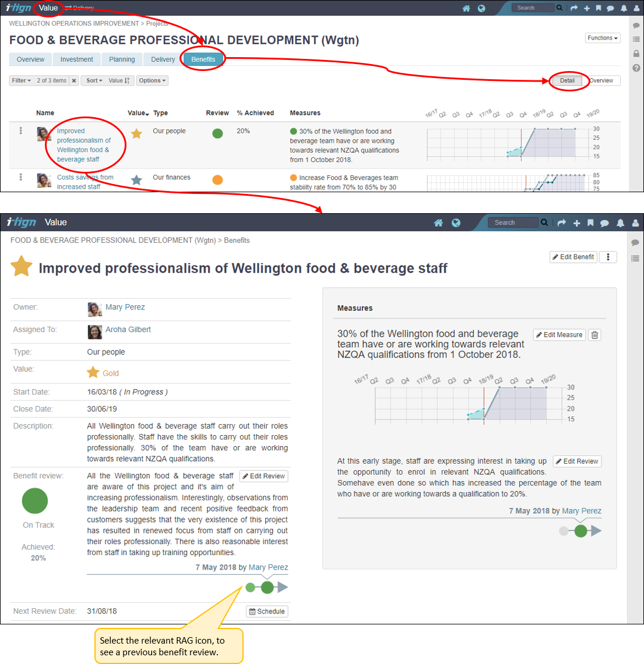Open Investment tab
The height and width of the screenshot is (664, 644).
(x=77, y=59)
